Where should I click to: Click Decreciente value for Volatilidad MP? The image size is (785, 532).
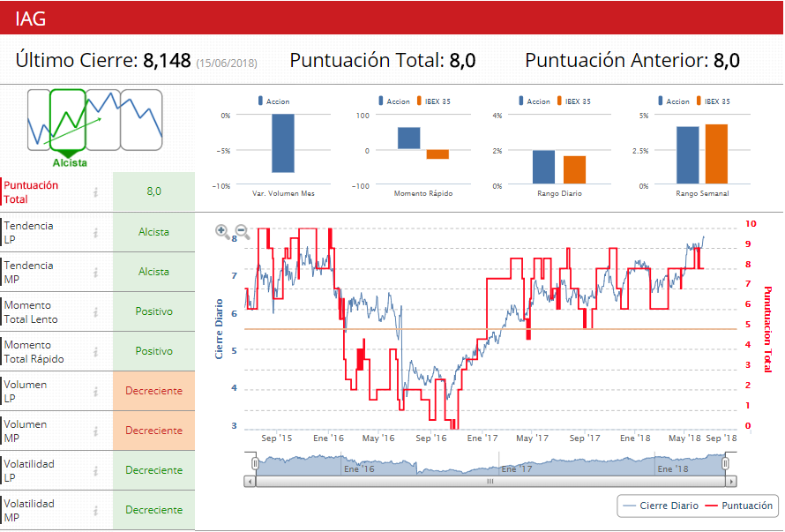coord(153,509)
